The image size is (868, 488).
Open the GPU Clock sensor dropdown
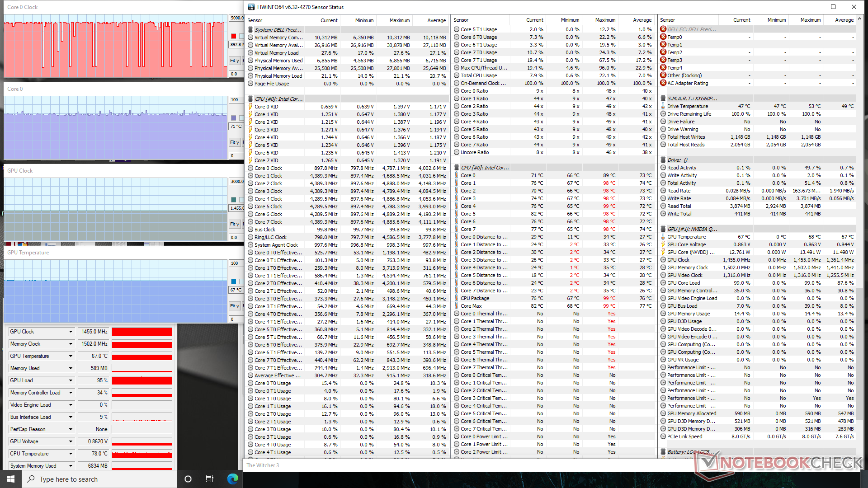(71, 332)
